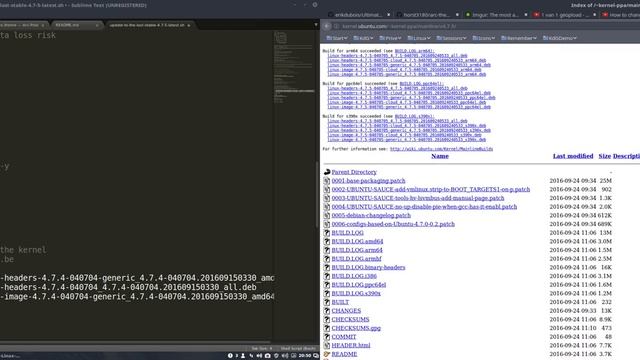Click the phone icon in system tray
640x360 pixels.
pos(251,356)
